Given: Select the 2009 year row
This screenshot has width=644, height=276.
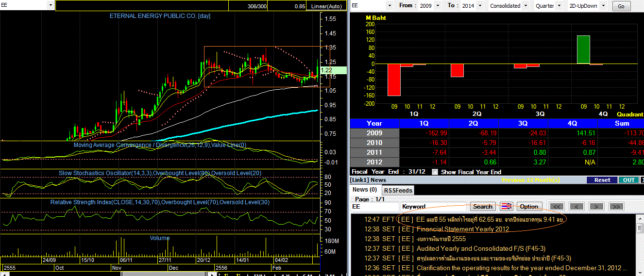Looking at the screenshot, I should [x=497, y=133].
